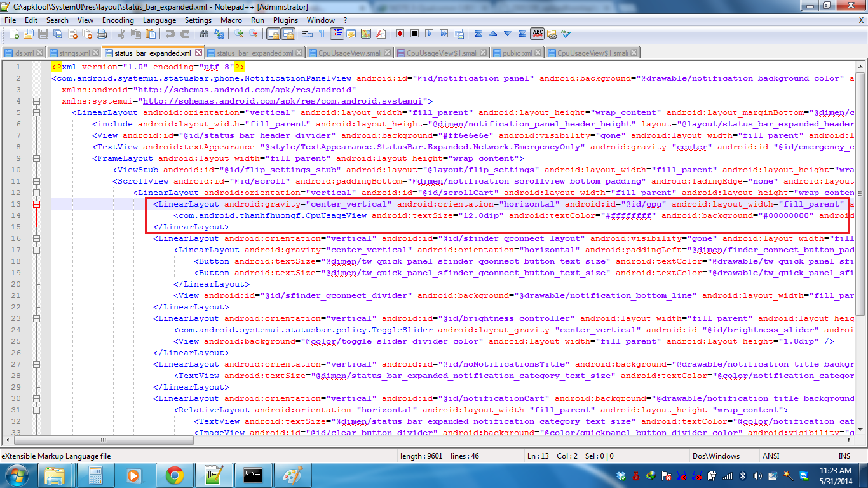Image resolution: width=868 pixels, height=488 pixels.
Task: Click the horizontal scrollbar thumb
Action: click(x=105, y=440)
